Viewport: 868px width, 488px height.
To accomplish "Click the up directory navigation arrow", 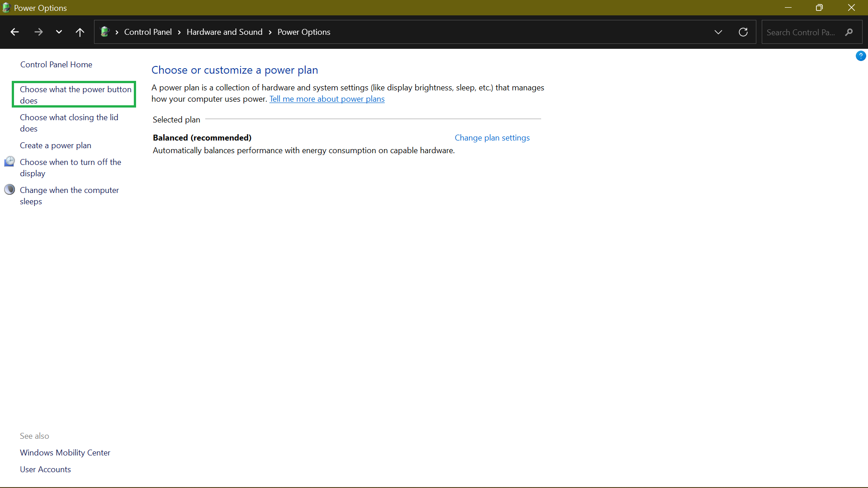I will (x=80, y=32).
